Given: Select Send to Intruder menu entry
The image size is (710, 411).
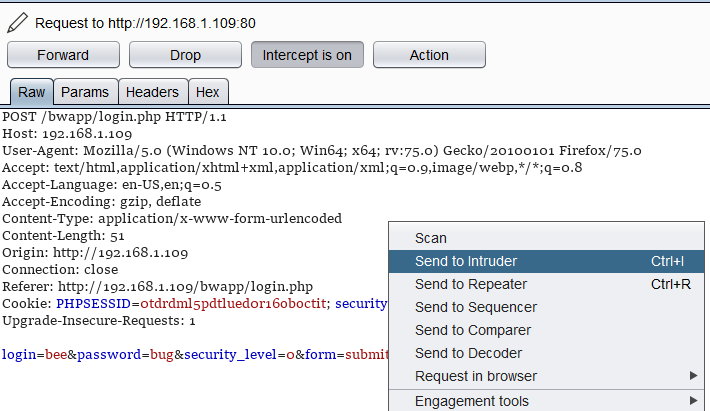Looking at the screenshot, I should pos(466,261).
